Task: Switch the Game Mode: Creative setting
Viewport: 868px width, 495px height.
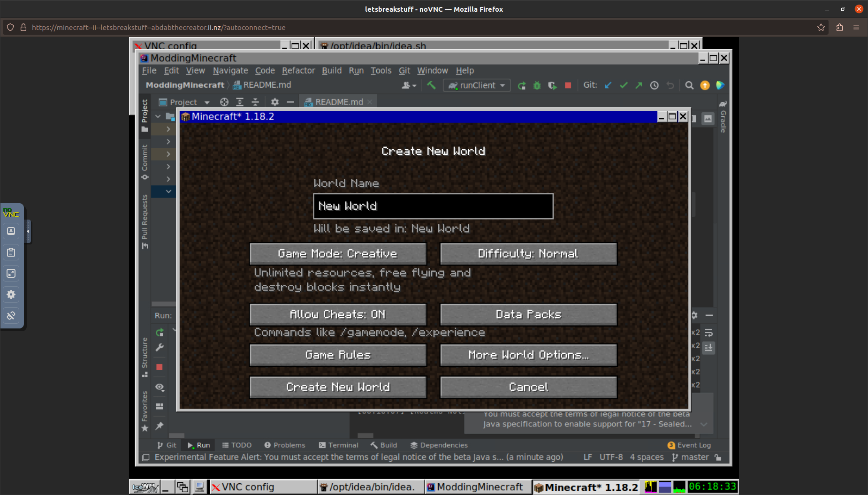Action: (338, 254)
